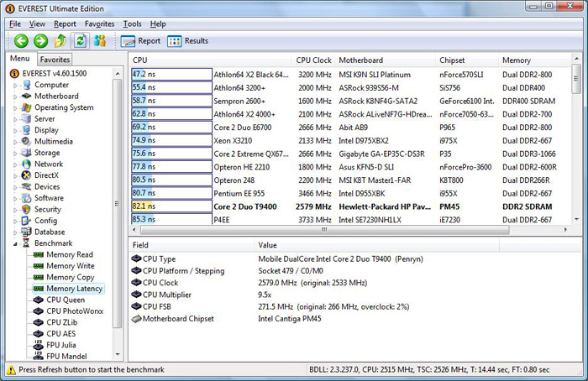Image resolution: width=588 pixels, height=381 pixels.
Task: Select the Core 2 Duo E6700 row
Action: point(350,128)
